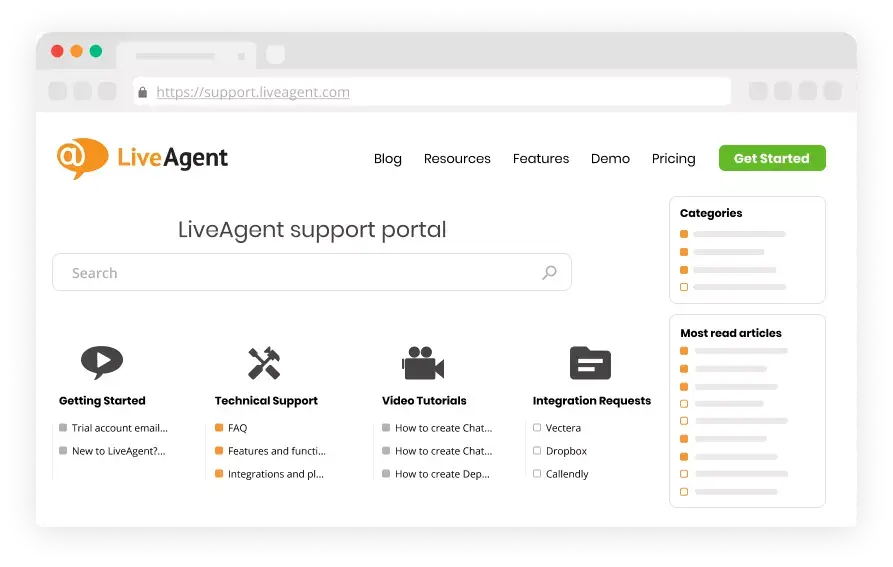Click the red window close dot
This screenshot has width=893, height=567.
coord(57,51)
